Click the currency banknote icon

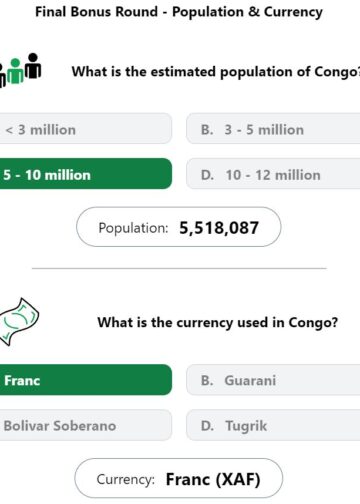19,322
